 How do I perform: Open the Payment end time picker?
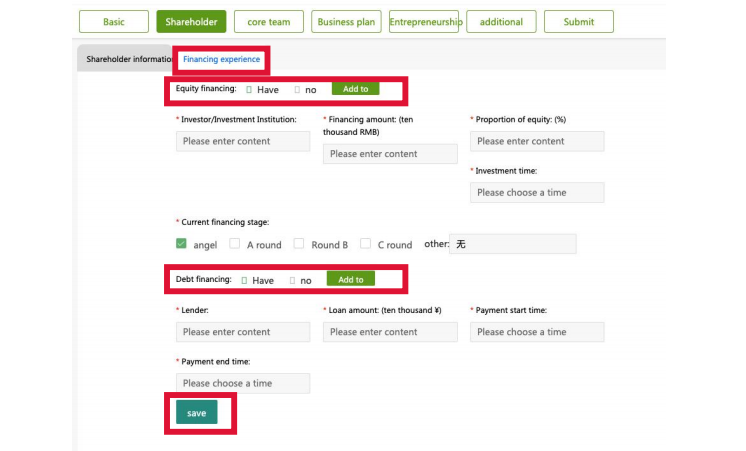243,383
